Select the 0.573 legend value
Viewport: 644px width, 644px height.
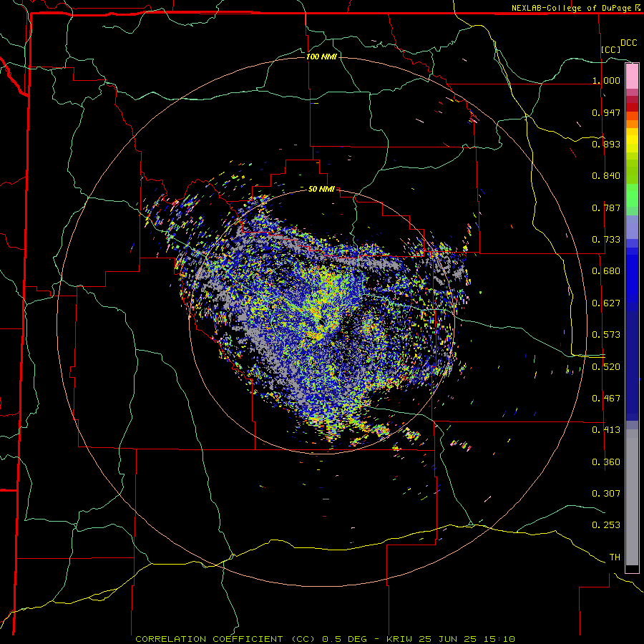606,335
